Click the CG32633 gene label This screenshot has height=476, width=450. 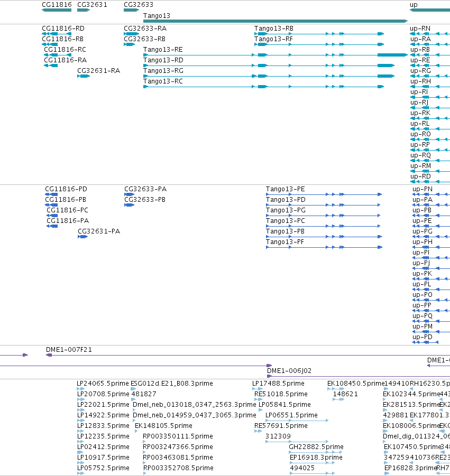(139, 5)
